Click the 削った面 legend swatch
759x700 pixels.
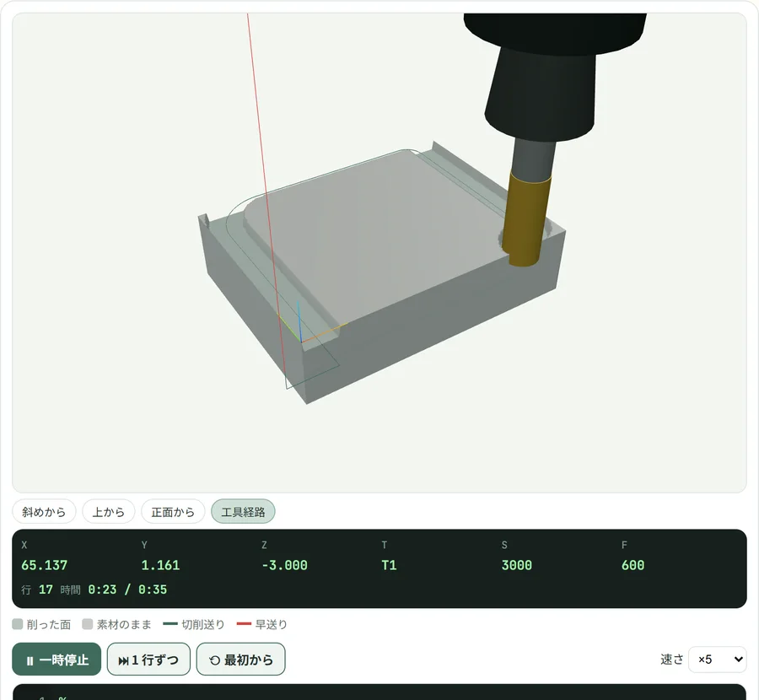point(18,624)
